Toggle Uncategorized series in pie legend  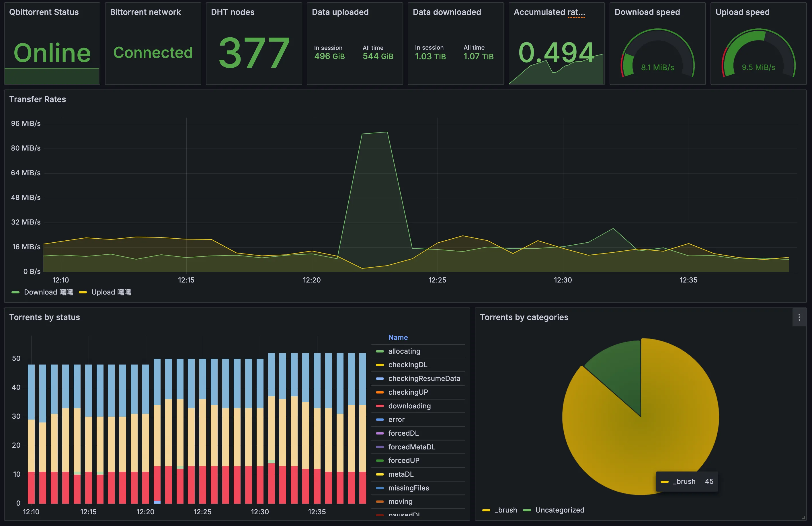click(x=559, y=510)
